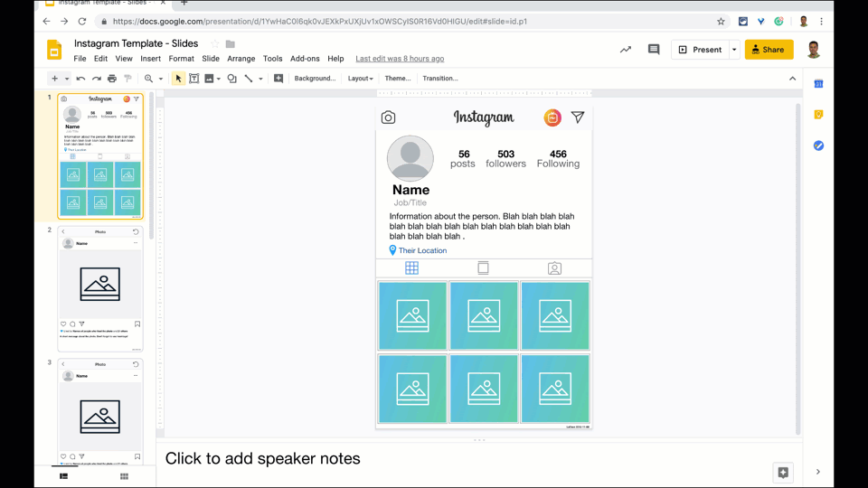Image resolution: width=868 pixels, height=488 pixels.
Task: Choose the Select arrow cursor tool
Action: click(178, 79)
